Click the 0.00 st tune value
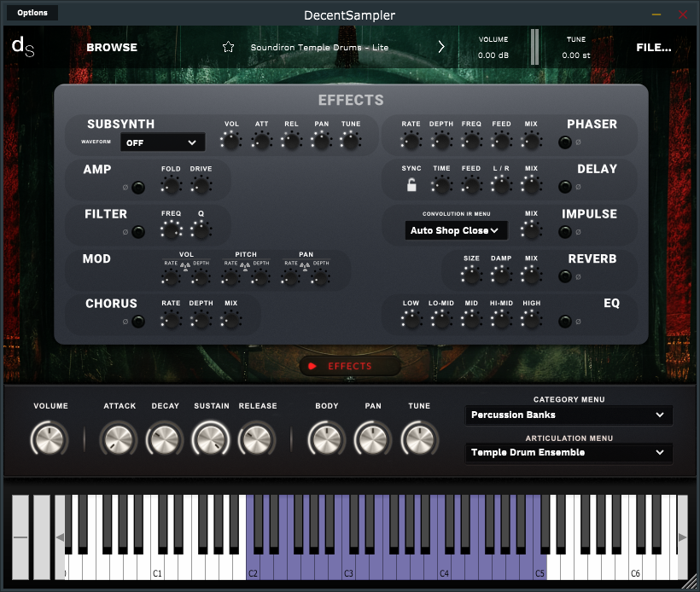 [x=576, y=55]
